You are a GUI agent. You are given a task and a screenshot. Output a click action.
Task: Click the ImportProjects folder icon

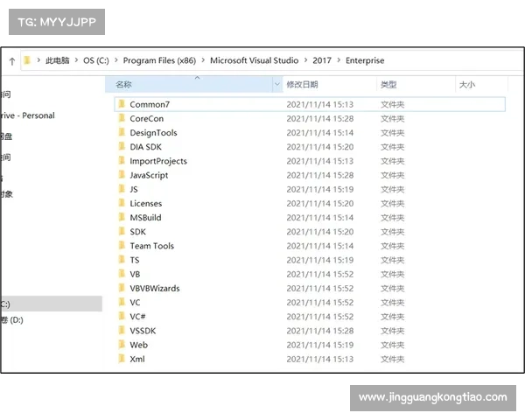122,161
